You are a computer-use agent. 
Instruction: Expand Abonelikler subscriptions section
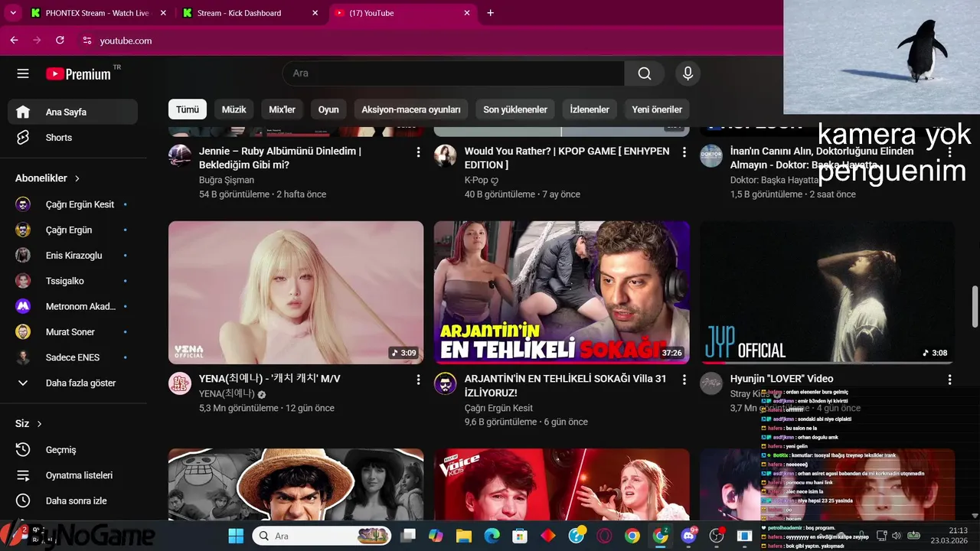tap(47, 178)
